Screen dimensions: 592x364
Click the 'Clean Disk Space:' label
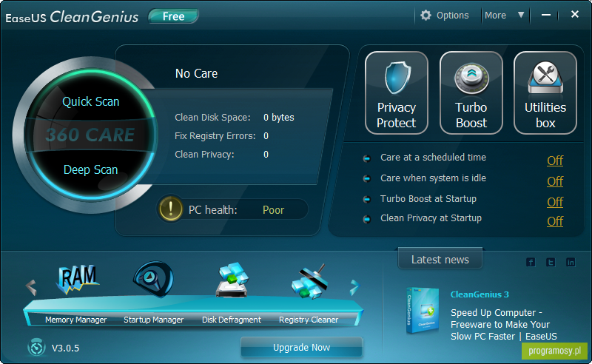[212, 118]
